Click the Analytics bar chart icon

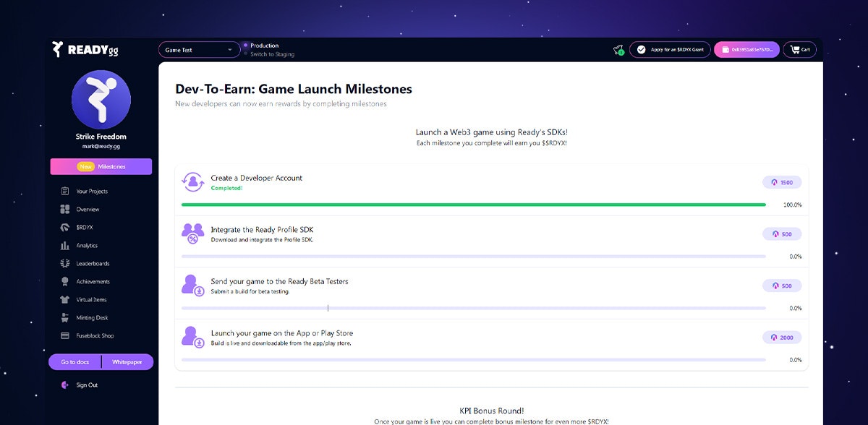[x=65, y=246]
